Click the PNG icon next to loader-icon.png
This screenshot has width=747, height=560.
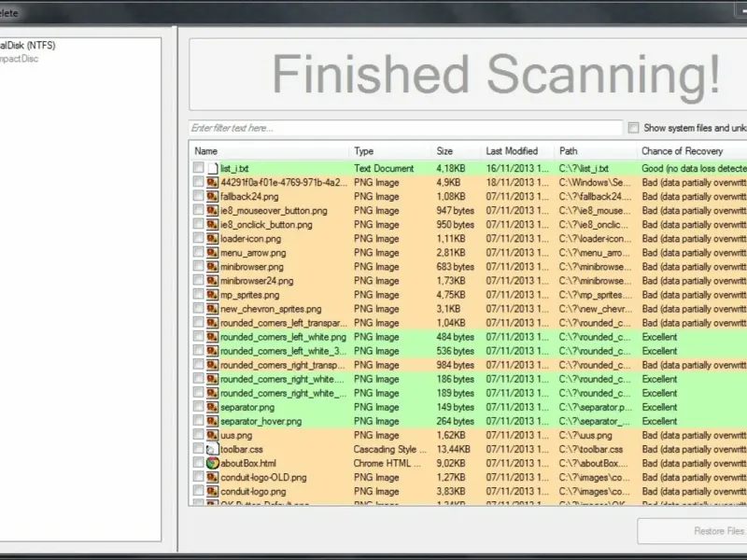(213, 238)
